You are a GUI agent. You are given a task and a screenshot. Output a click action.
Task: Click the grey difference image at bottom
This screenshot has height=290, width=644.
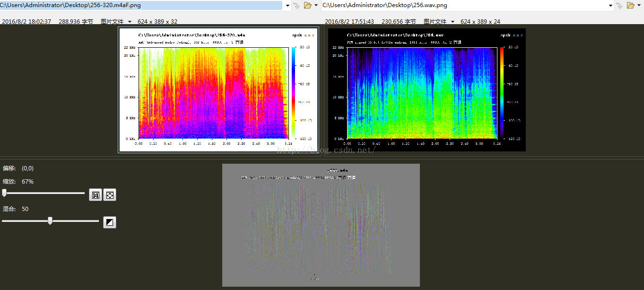point(321,225)
